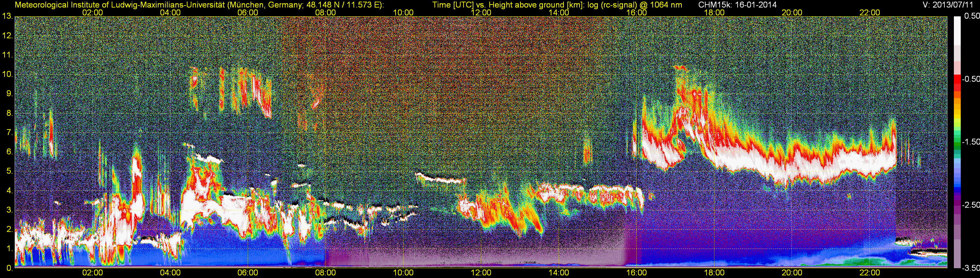Click the 22:00 label on the top time axis
The image size is (980, 278).
[x=870, y=12]
